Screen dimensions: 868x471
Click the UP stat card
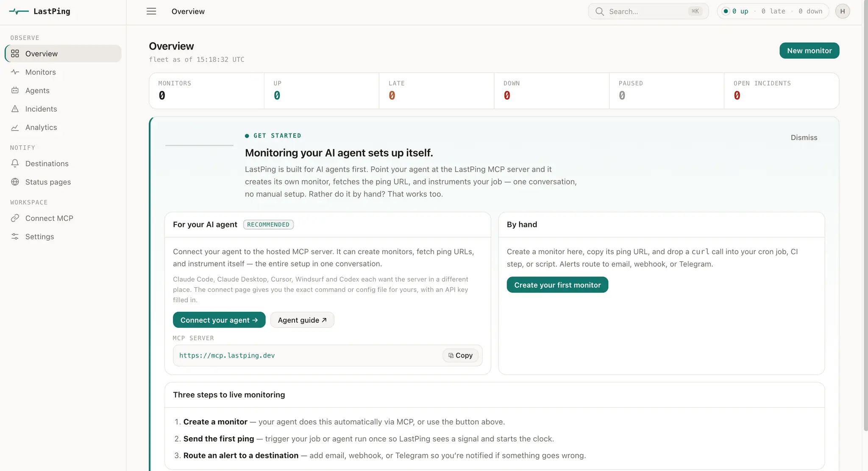coord(322,91)
